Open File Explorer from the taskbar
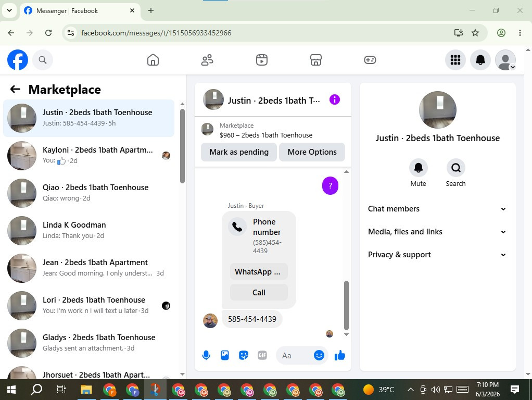532x400 pixels. (86, 390)
